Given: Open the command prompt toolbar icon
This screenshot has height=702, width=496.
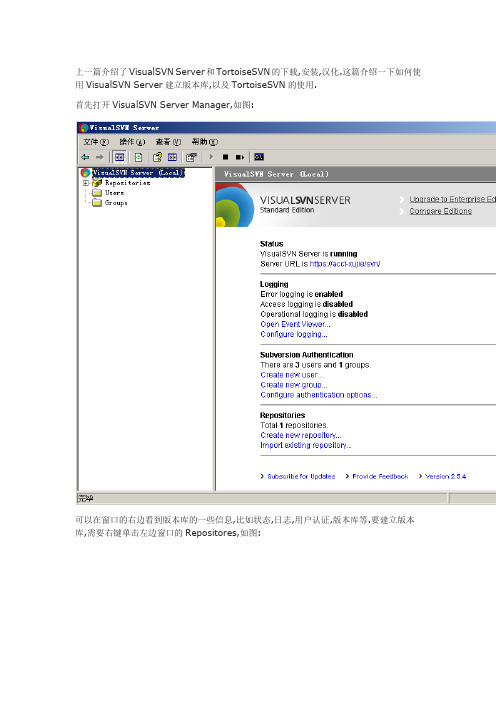Looking at the screenshot, I should (x=259, y=157).
